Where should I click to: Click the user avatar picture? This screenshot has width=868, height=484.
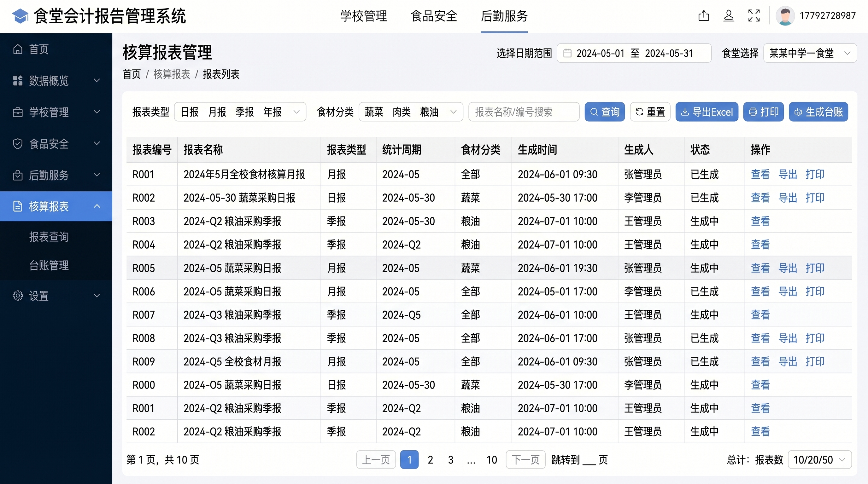click(x=785, y=16)
